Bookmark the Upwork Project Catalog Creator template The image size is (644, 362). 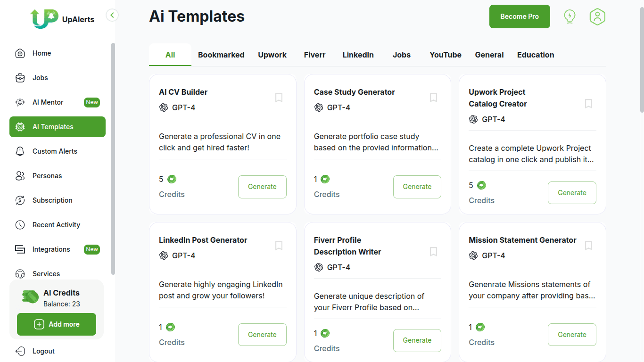pyautogui.click(x=588, y=104)
